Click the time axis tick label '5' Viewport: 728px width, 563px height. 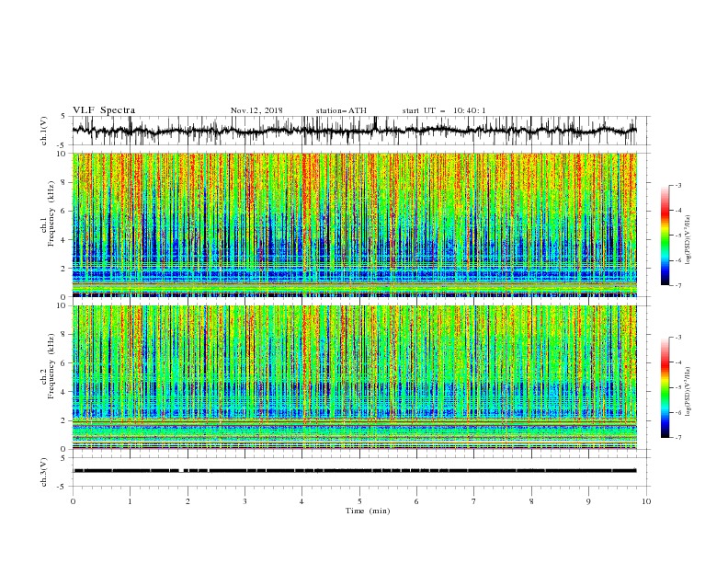[359, 501]
